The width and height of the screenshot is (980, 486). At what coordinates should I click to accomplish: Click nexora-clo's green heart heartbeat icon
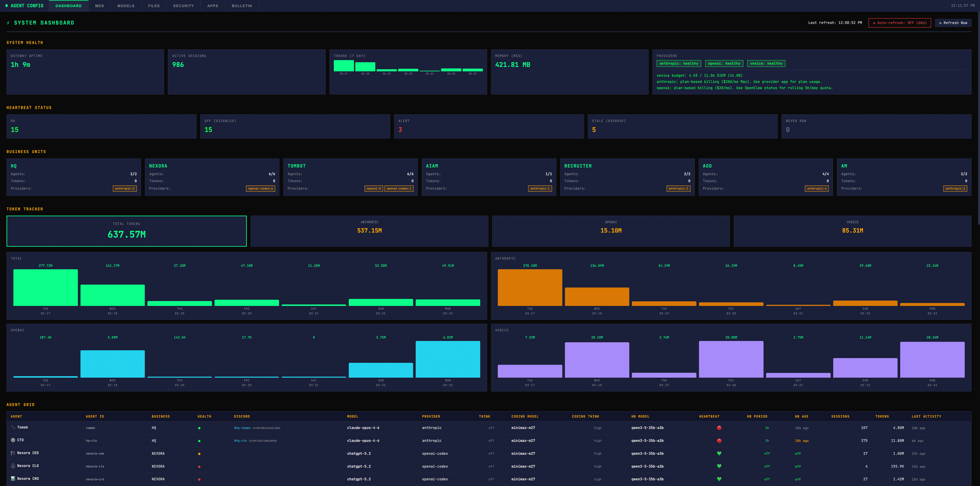pyautogui.click(x=719, y=466)
